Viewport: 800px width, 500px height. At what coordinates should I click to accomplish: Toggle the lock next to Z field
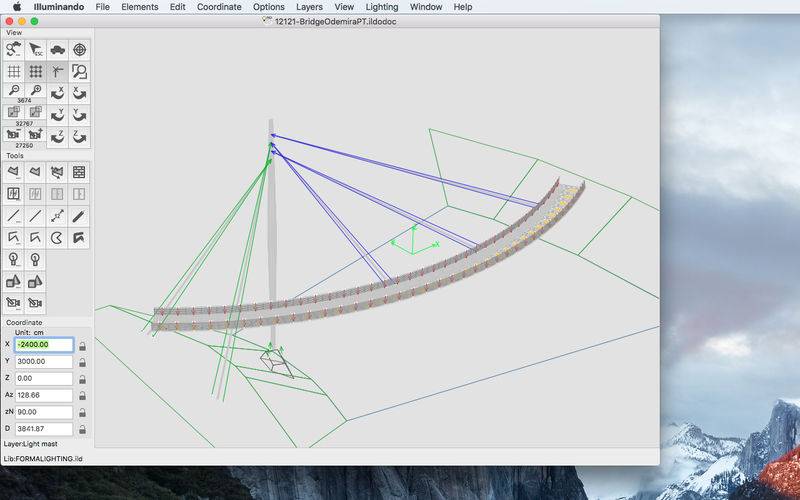82,379
